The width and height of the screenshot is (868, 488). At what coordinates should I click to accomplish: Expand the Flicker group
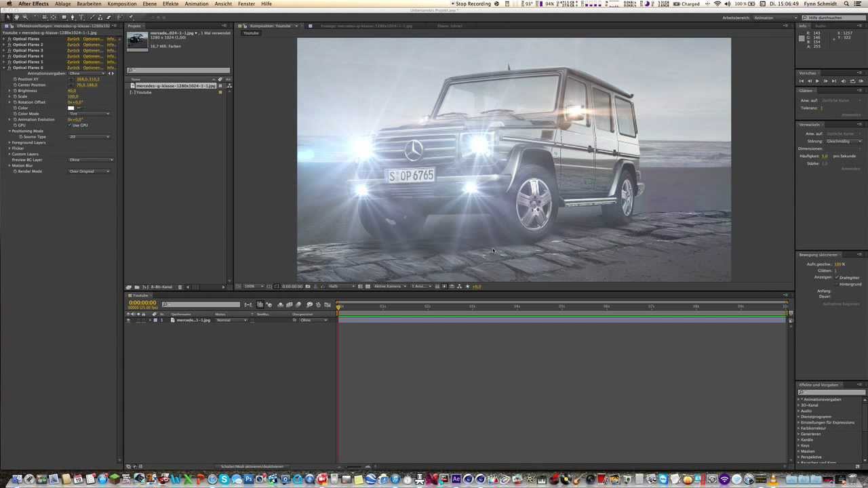9,148
